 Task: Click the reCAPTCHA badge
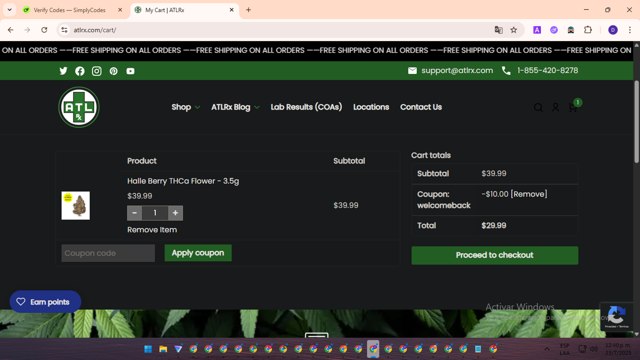pyautogui.click(x=616, y=316)
